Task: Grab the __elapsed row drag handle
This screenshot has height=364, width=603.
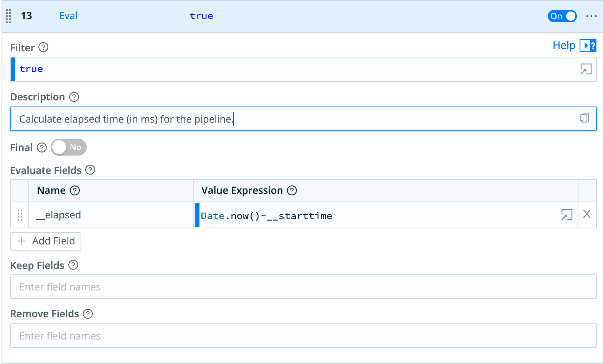Action: coord(20,215)
